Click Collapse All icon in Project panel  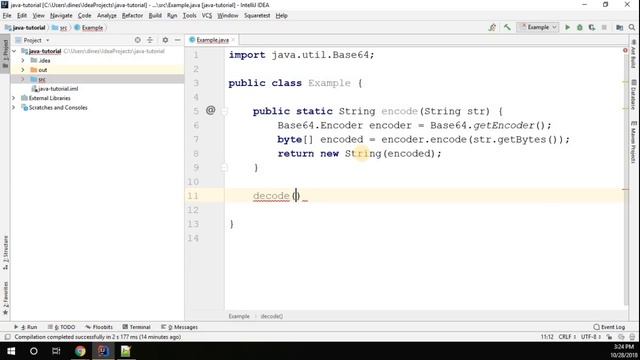150,40
